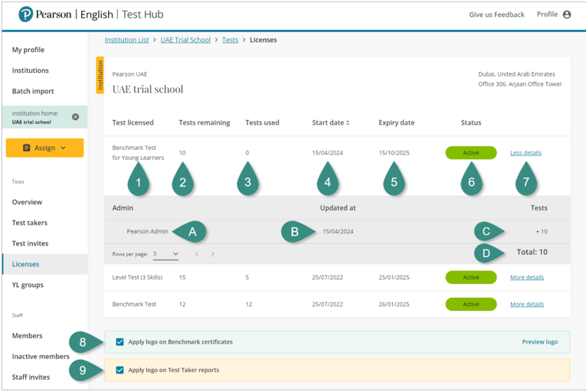This screenshot has height=392, width=586.
Task: Expand More details for Level Test
Action: [526, 277]
